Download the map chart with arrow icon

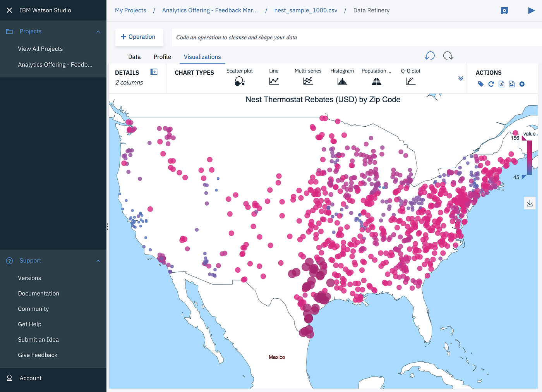tap(530, 203)
